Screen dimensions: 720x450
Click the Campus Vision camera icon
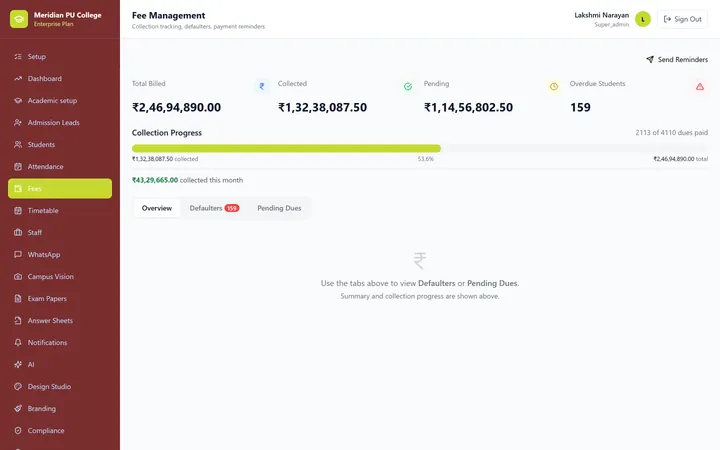(x=18, y=276)
